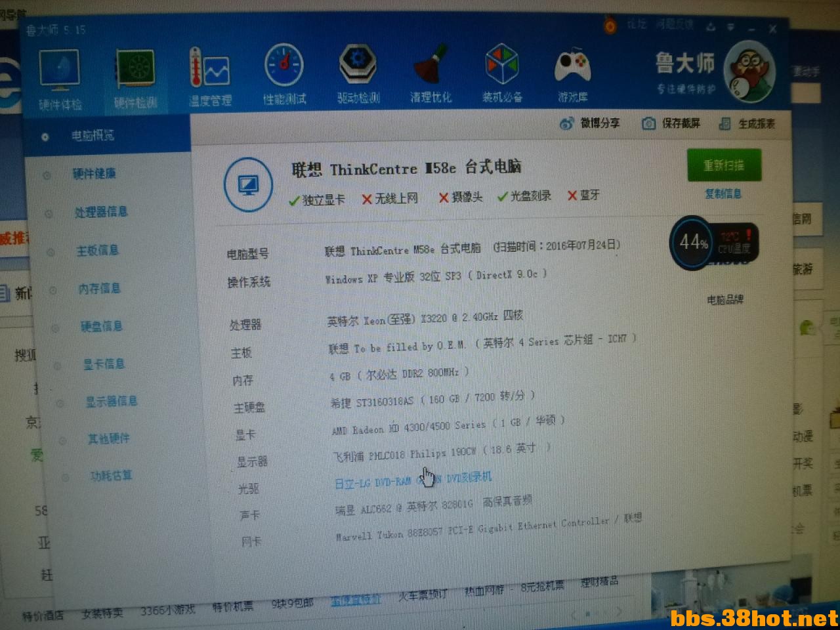This screenshot has height=630, width=840.
Task: Click 8元抢机票 link in the browser
Action: (x=542, y=587)
